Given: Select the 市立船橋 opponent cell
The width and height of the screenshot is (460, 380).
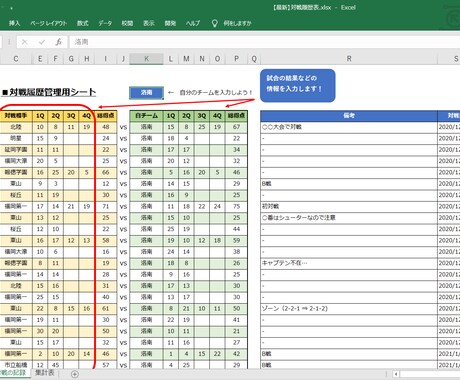Looking at the screenshot, I should tap(16, 365).
